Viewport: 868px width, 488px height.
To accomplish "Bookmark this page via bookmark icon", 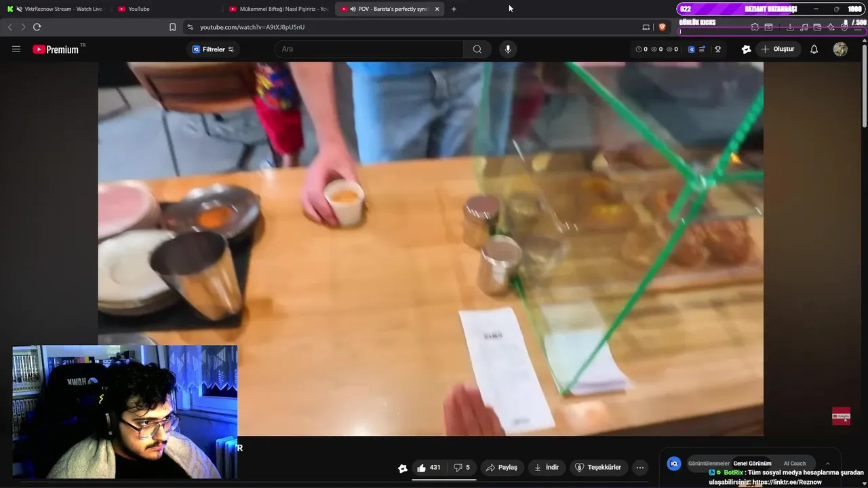I will pos(172,27).
